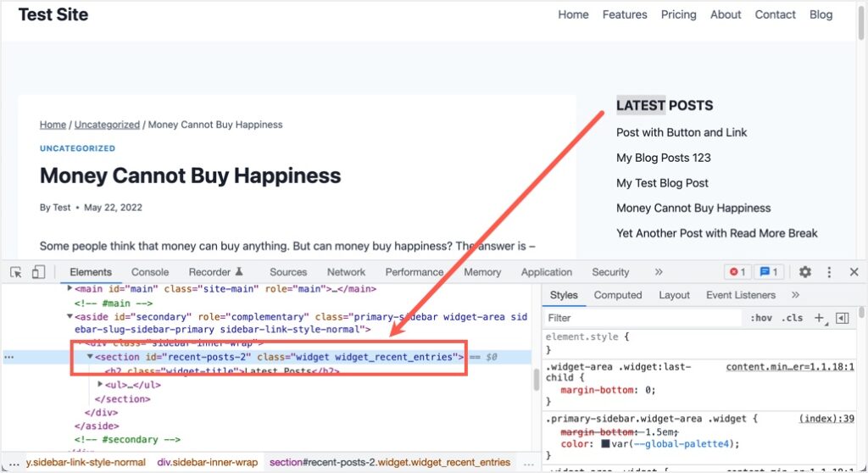Open the Computed styles tab
The height and width of the screenshot is (473, 868).
pyautogui.click(x=617, y=295)
